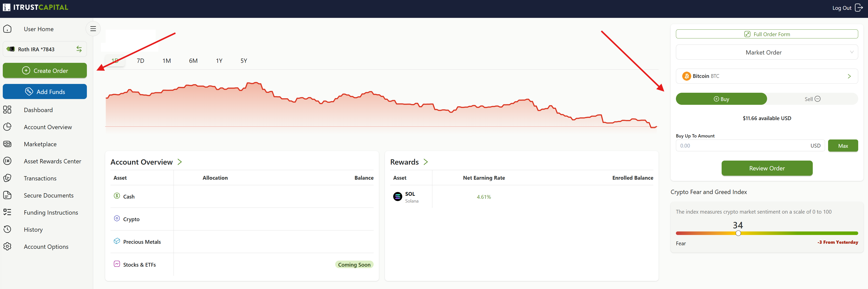
Task: Click into the Buy Up To Amount field
Action: click(x=750, y=146)
